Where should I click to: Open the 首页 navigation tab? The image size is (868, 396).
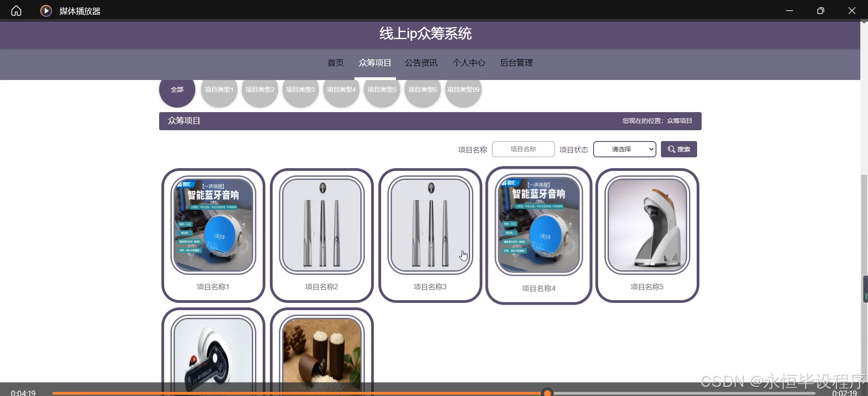[335, 63]
